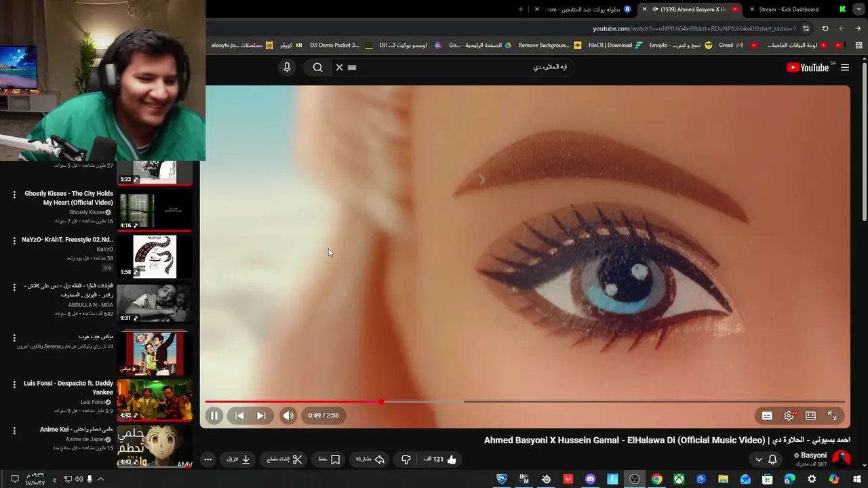This screenshot has height=488, width=868.
Task: Download the video with download button
Action: coord(239,460)
